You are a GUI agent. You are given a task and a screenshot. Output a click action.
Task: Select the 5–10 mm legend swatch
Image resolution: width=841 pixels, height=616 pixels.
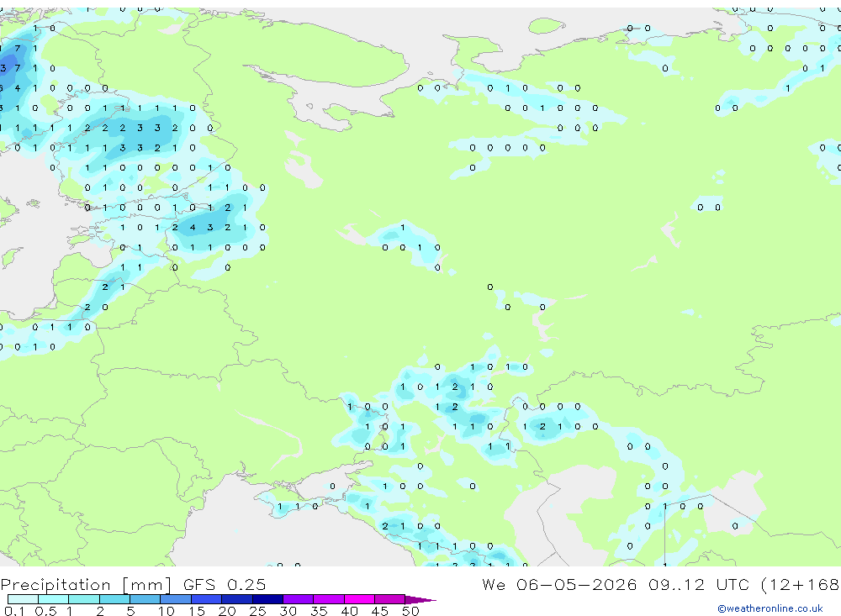pos(145,599)
